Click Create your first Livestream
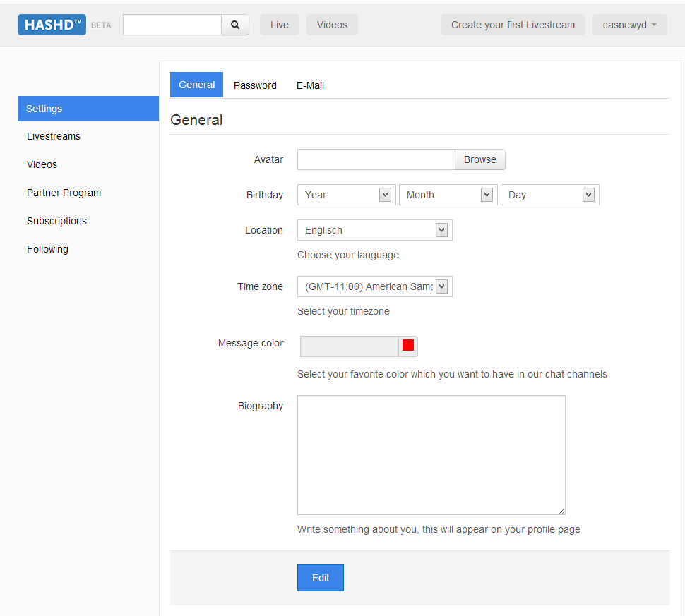 coord(513,25)
